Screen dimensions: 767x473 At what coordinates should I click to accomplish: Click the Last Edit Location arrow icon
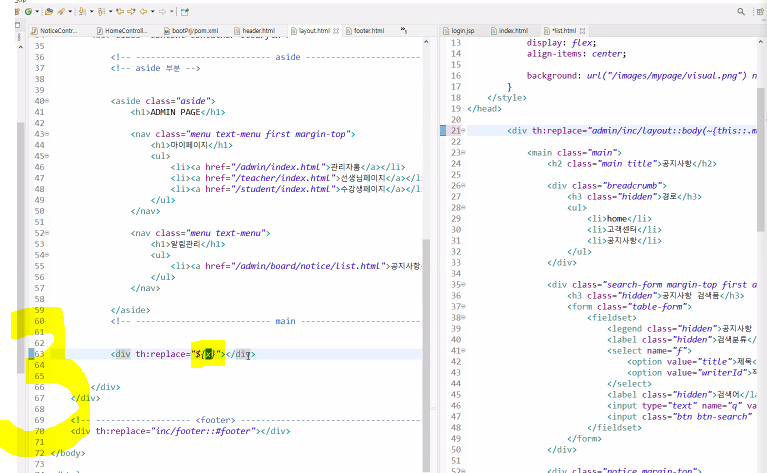(120, 11)
